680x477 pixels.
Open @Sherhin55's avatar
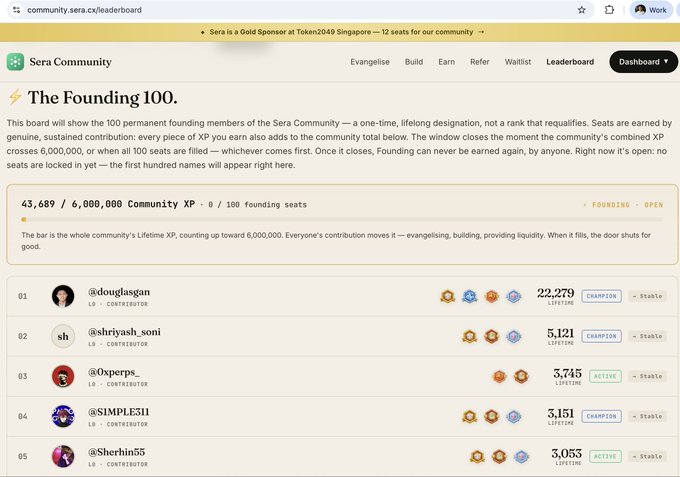63,456
